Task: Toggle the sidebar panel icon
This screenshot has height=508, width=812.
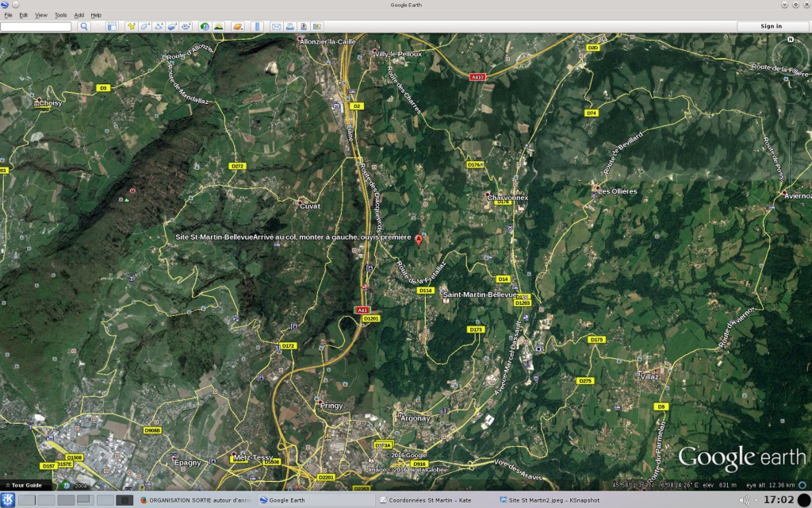Action: [x=112, y=26]
